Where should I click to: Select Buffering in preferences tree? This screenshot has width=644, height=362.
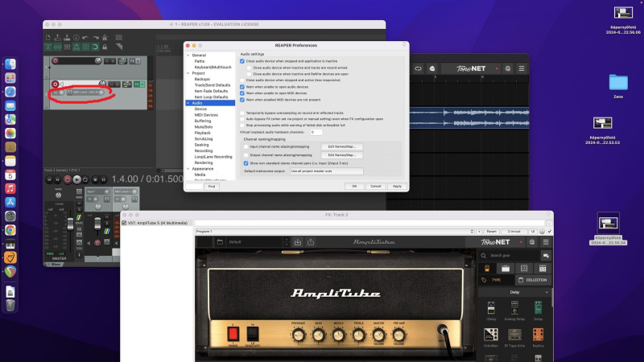click(x=203, y=121)
